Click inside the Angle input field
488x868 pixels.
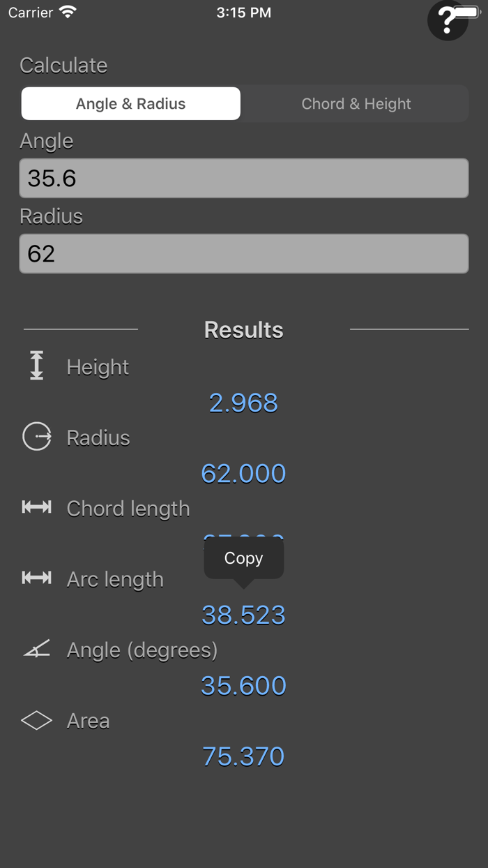[243, 178]
